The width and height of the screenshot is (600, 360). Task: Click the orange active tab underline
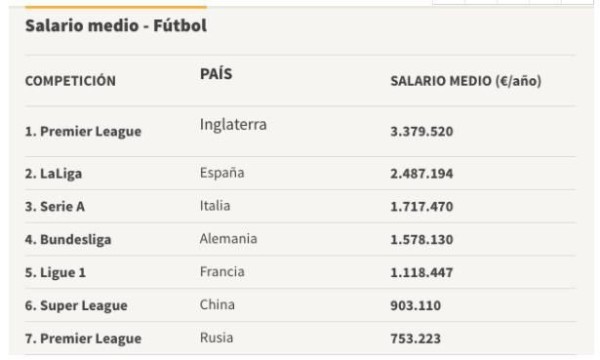click(116, 7)
